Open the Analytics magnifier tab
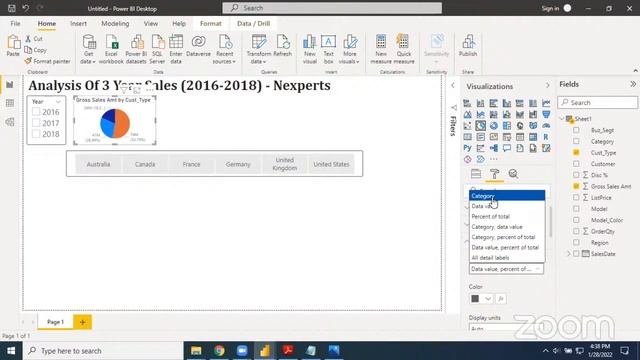640x360 pixels. 513,174
